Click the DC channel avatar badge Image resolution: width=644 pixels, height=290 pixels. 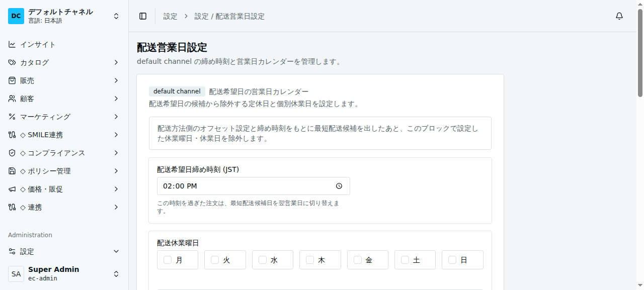coord(16,16)
